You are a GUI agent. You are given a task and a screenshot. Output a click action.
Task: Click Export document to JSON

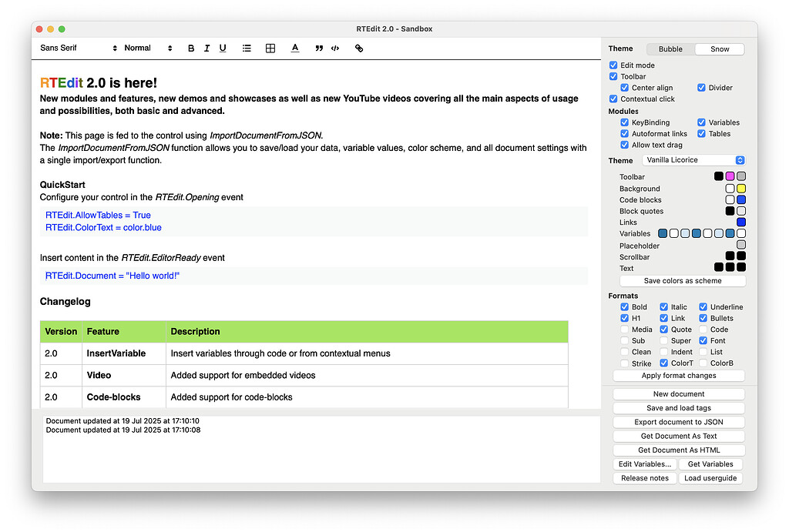[x=678, y=422]
